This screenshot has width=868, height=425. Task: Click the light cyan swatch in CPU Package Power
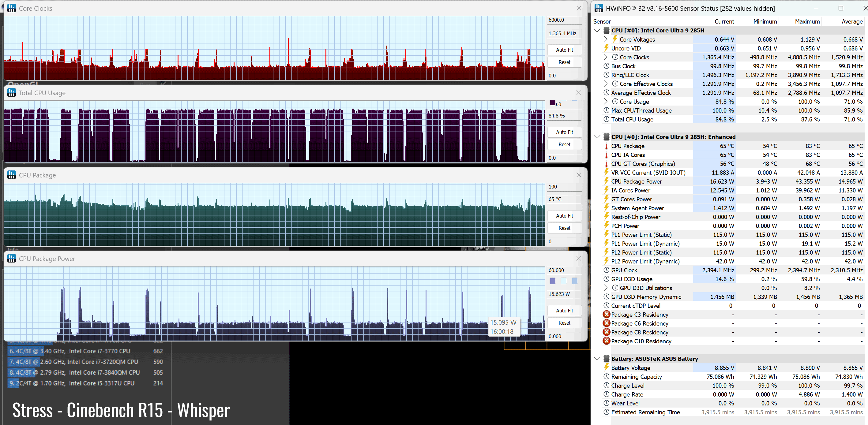(x=564, y=281)
